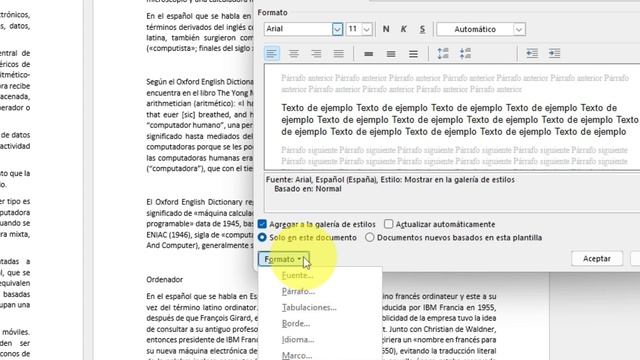Set single line spacing
The height and width of the screenshot is (360, 640).
[x=369, y=53]
